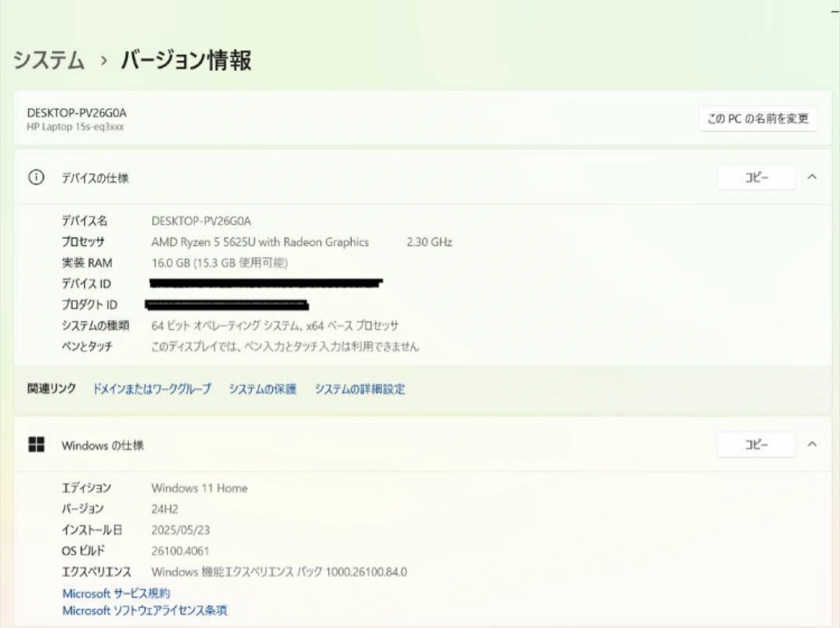Copy device specifications with コピー button
Screen dimensions: 840x628
point(756,177)
